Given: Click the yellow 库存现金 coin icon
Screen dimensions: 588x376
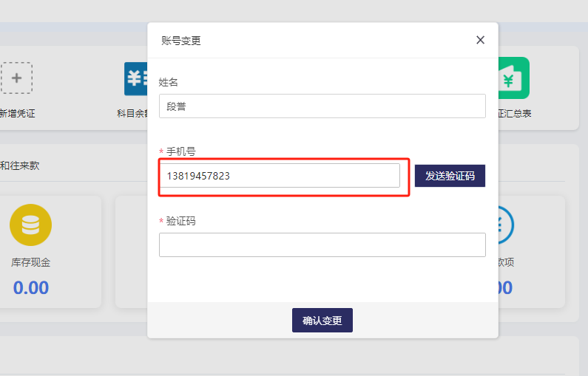Looking at the screenshot, I should point(31,225).
